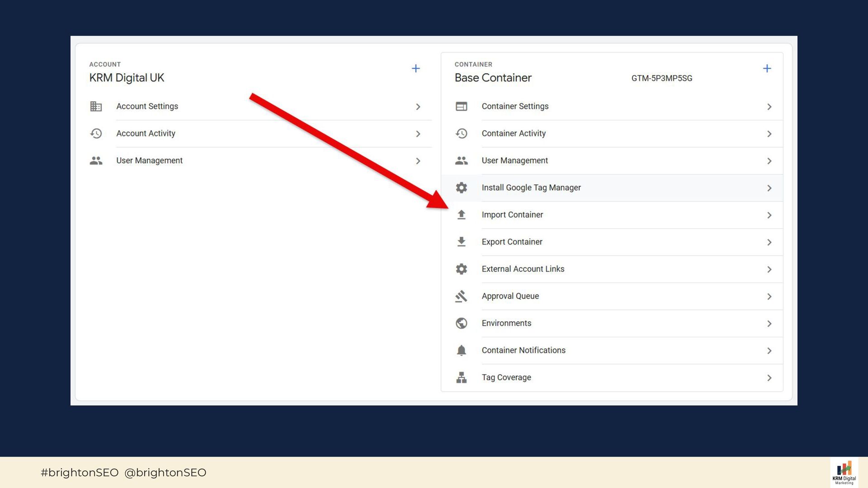The height and width of the screenshot is (488, 868).
Task: Click the Container Notifications bell icon
Action: pos(461,351)
